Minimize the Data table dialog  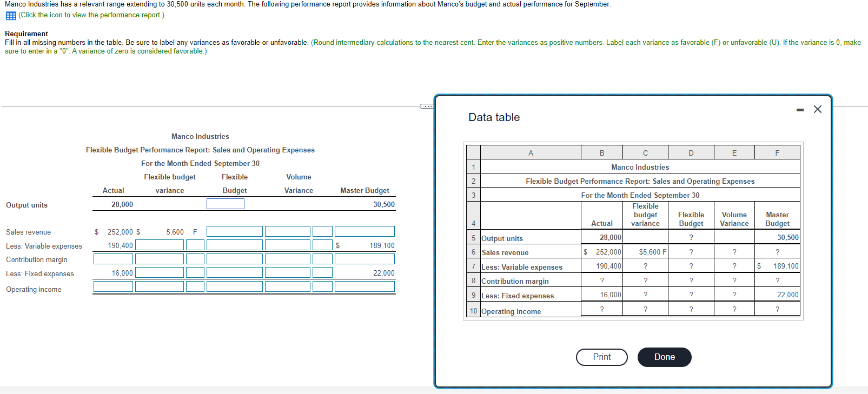click(800, 110)
